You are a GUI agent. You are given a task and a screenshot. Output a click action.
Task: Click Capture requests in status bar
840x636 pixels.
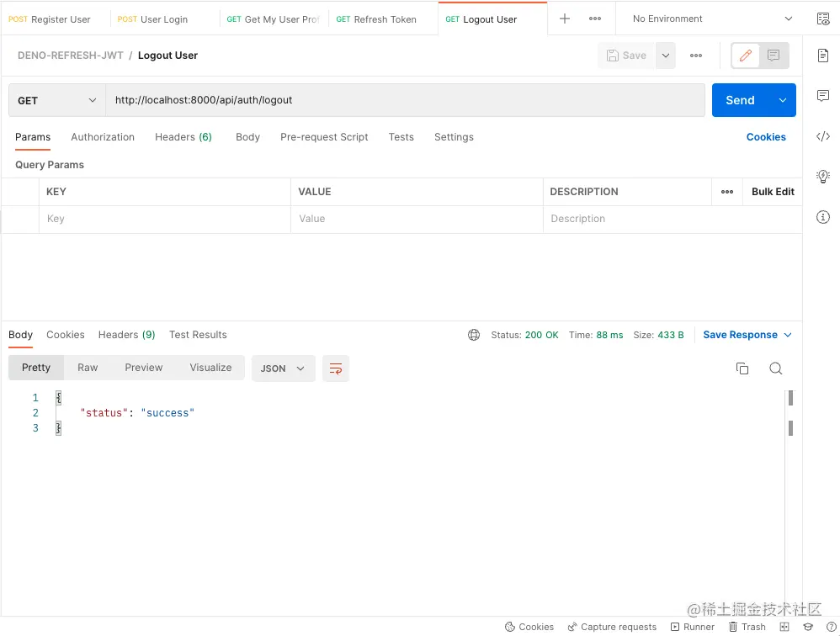[x=612, y=627]
